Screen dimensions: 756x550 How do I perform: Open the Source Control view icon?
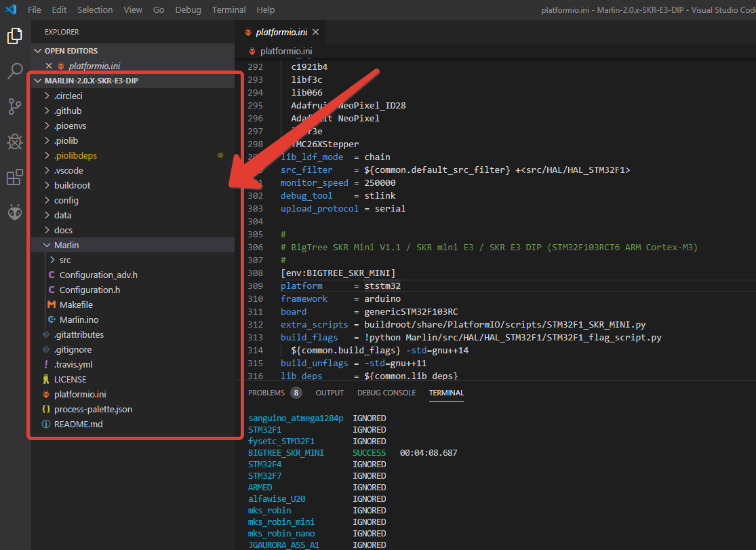pos(15,106)
